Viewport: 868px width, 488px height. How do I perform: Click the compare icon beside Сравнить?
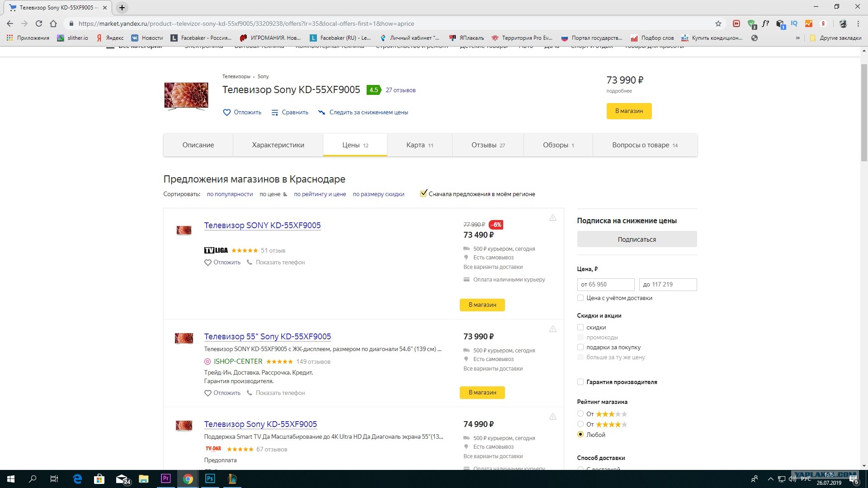[x=275, y=113]
